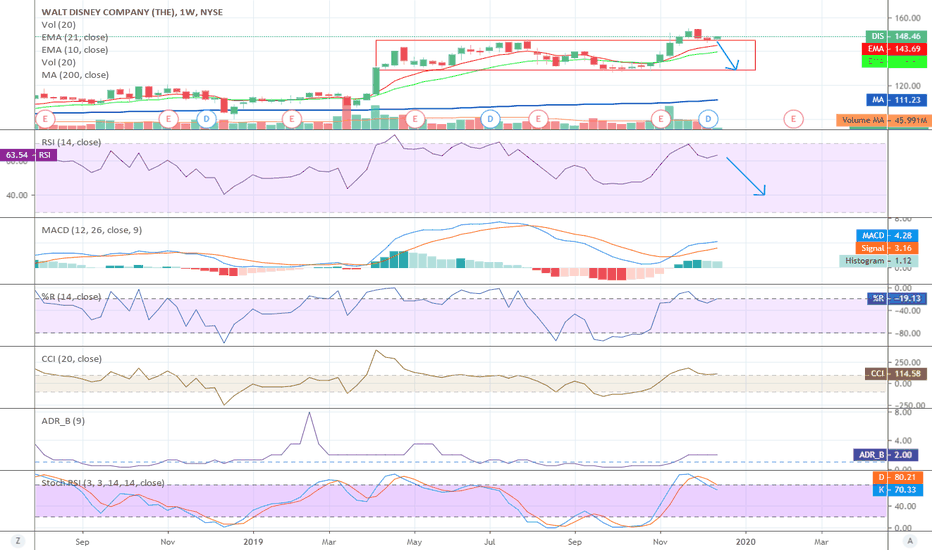Click the 120.00 price axis label
Image resolution: width=932 pixels, height=550 pixels.
click(908, 86)
